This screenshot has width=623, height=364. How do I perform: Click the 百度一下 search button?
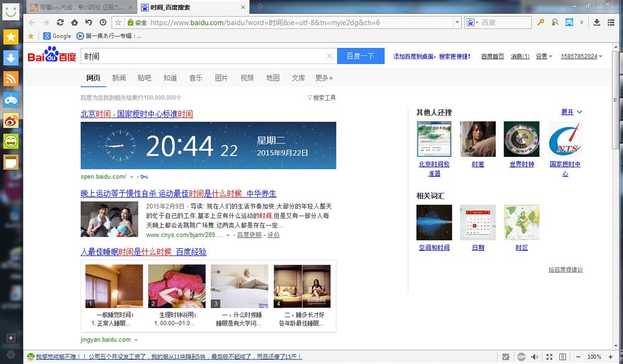tap(361, 56)
